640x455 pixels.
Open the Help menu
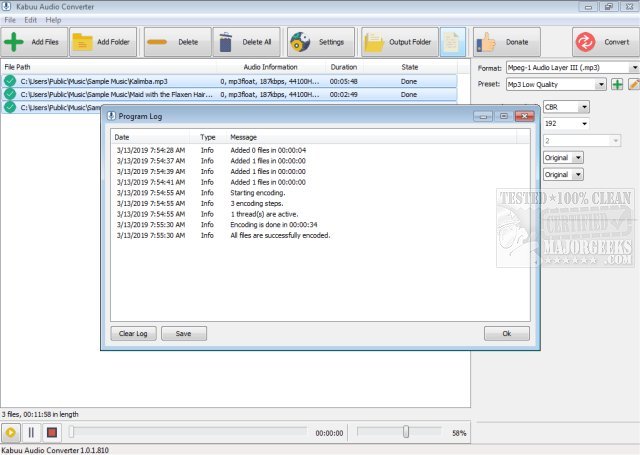53,20
